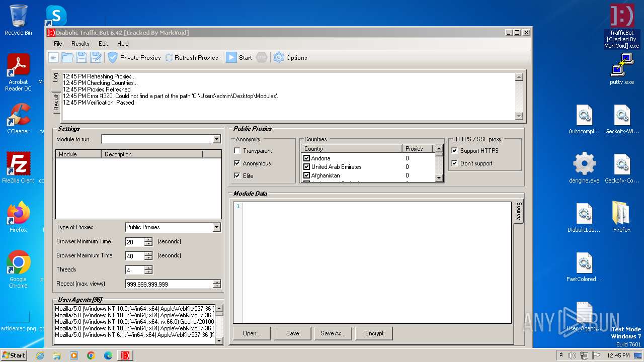Open the File menu
Viewport: 644px width, 362px height.
click(58, 44)
